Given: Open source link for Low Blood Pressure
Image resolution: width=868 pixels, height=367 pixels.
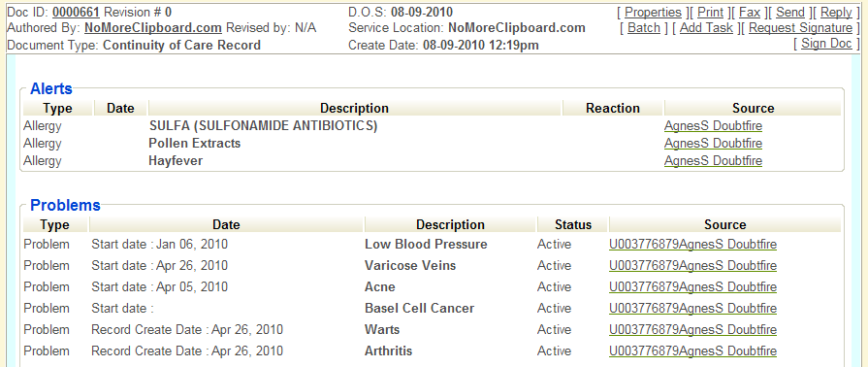Looking at the screenshot, I should (x=692, y=245).
